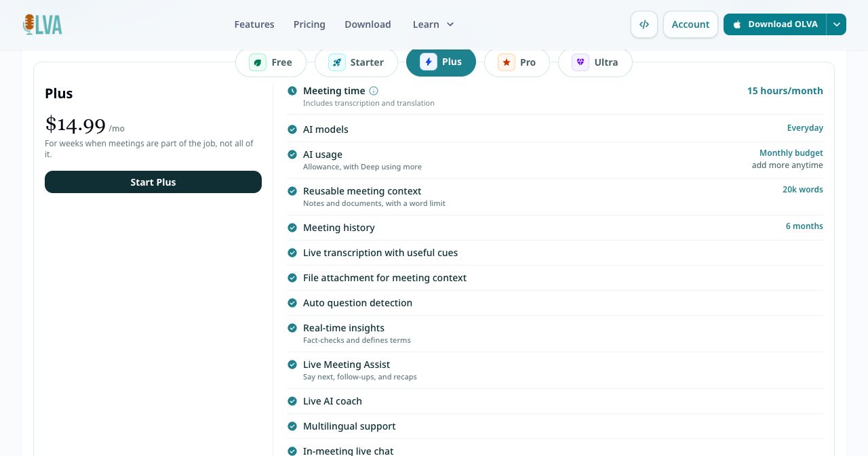Click the clock icon beside Meeting time
868x456 pixels.
tap(292, 91)
